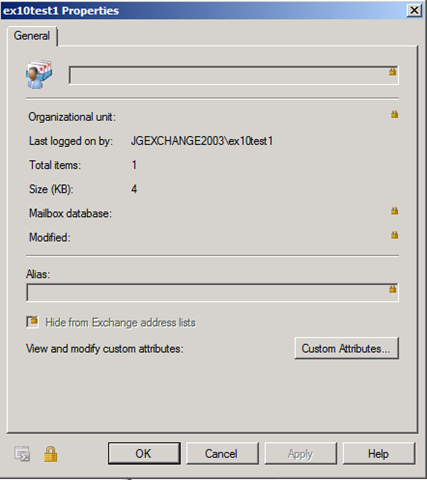Click the Total items label

tap(55, 165)
